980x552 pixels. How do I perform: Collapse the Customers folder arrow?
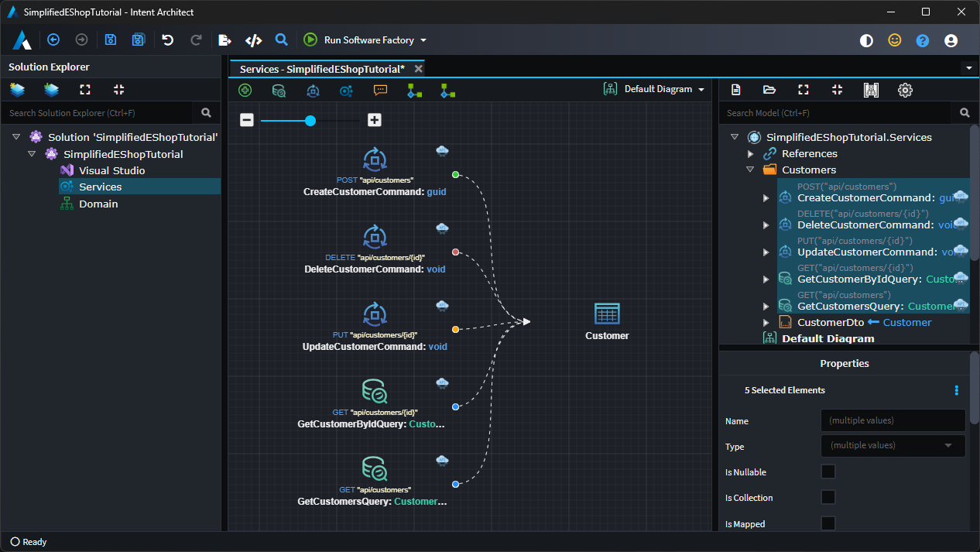(x=750, y=170)
